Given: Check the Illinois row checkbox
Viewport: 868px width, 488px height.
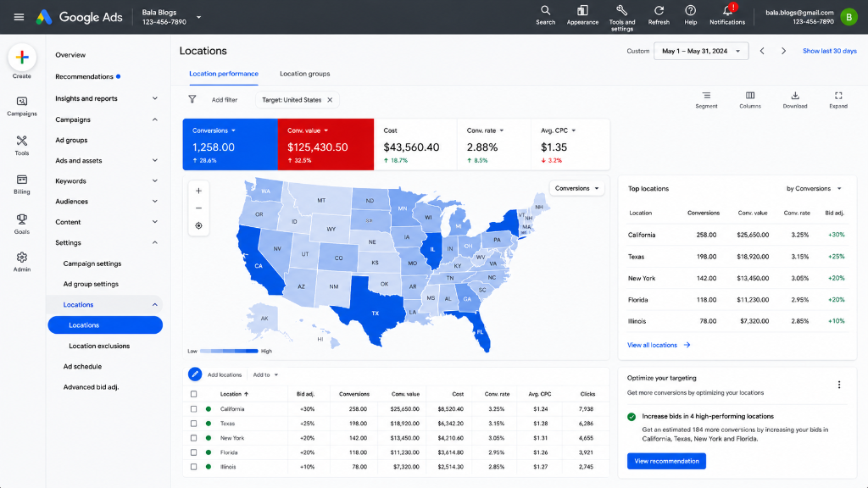Looking at the screenshot, I should (x=194, y=467).
